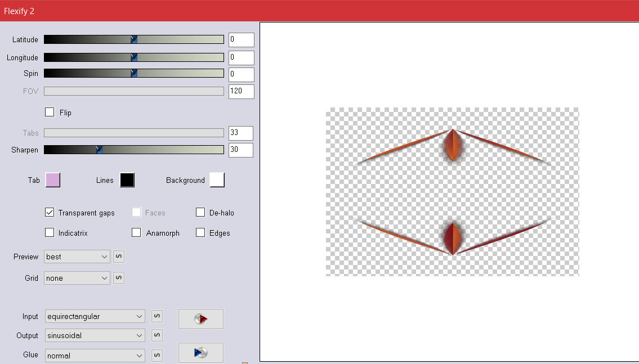The width and height of the screenshot is (639, 364).
Task: Click the reset icon beside Glue dropdown
Action: pos(157,355)
